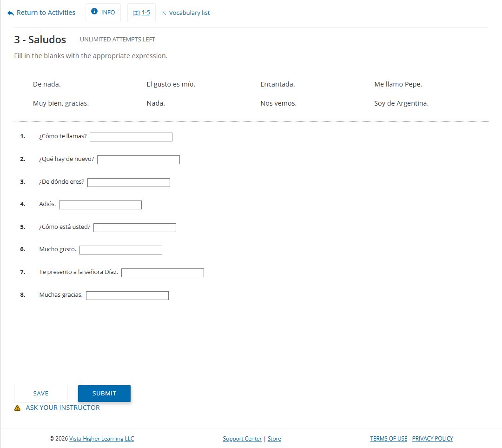The width and height of the screenshot is (502, 448).
Task: Click the Return to Activities back arrow icon
Action: tap(11, 13)
